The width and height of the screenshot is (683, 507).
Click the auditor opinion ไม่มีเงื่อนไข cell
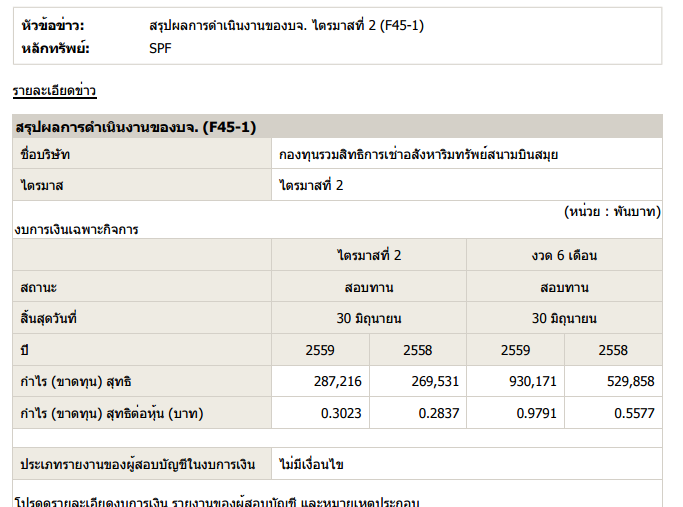coord(312,465)
